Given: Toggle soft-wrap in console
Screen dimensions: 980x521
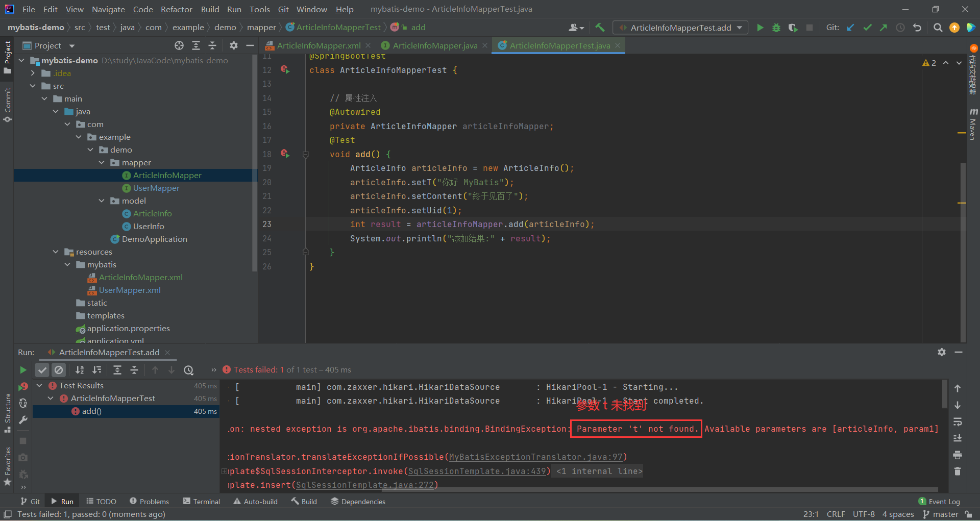Looking at the screenshot, I should click(958, 421).
